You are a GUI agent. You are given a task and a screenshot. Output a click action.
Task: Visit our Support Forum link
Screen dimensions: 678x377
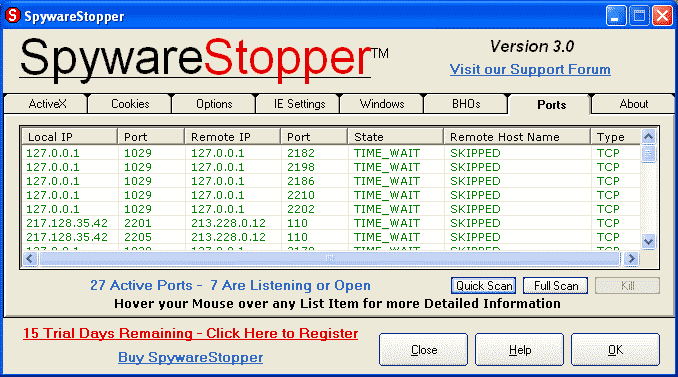pyautogui.click(x=530, y=69)
